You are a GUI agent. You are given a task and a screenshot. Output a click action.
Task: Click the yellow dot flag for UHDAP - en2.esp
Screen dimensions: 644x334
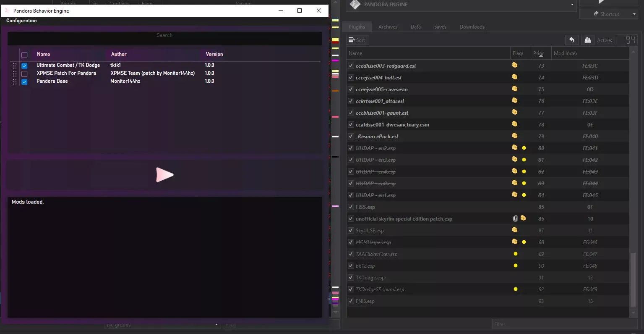[524, 148]
